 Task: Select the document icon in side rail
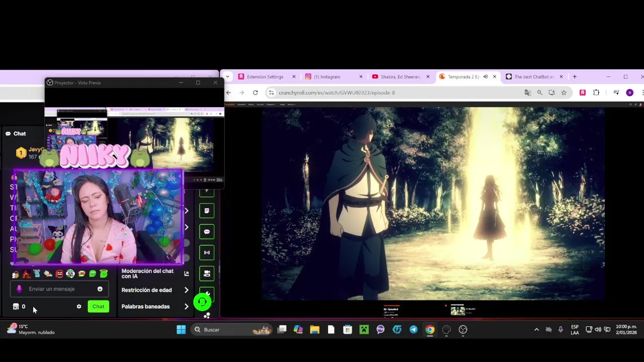207,211
